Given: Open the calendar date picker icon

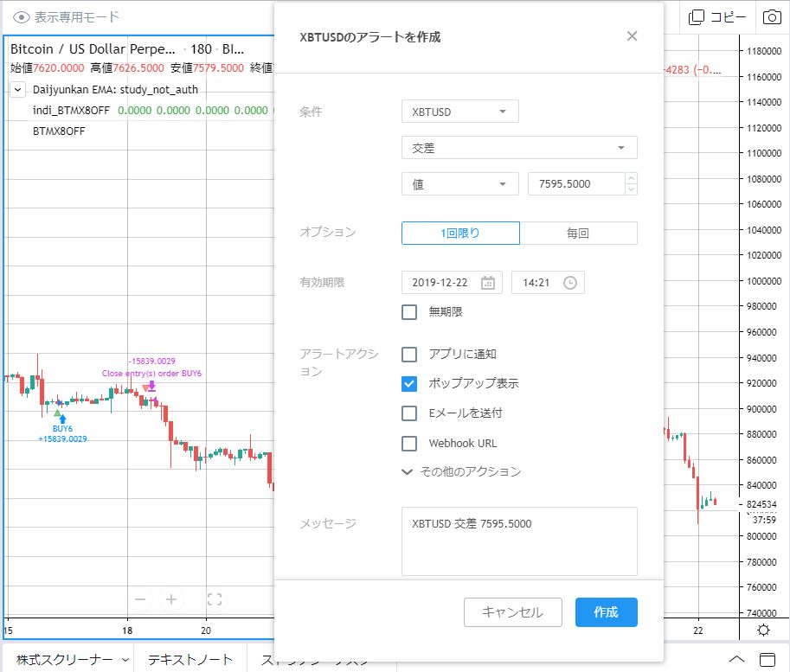Looking at the screenshot, I should coord(488,283).
